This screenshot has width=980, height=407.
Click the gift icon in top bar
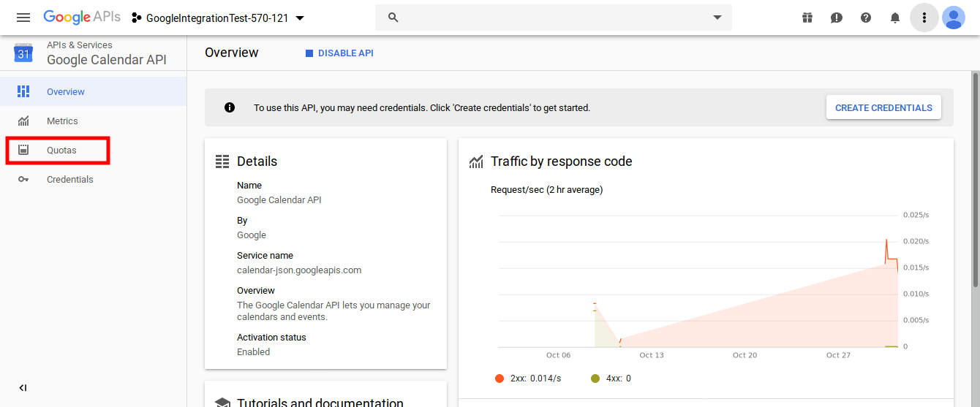click(x=807, y=18)
